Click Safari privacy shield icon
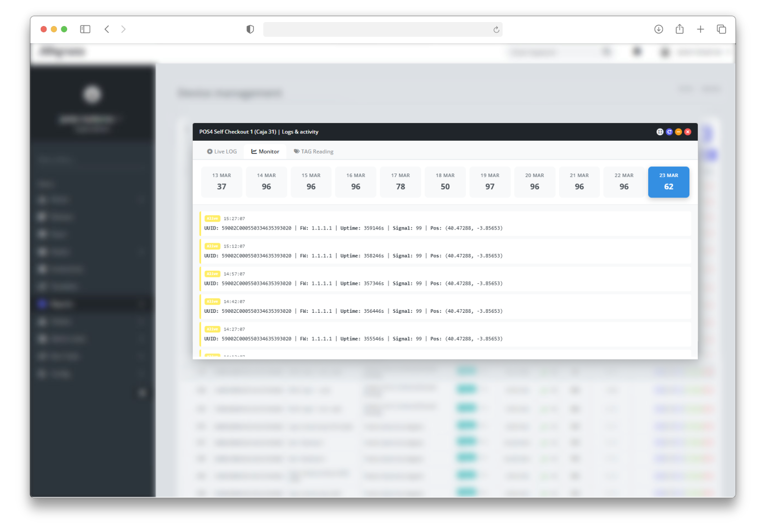The image size is (762, 532). tap(250, 29)
